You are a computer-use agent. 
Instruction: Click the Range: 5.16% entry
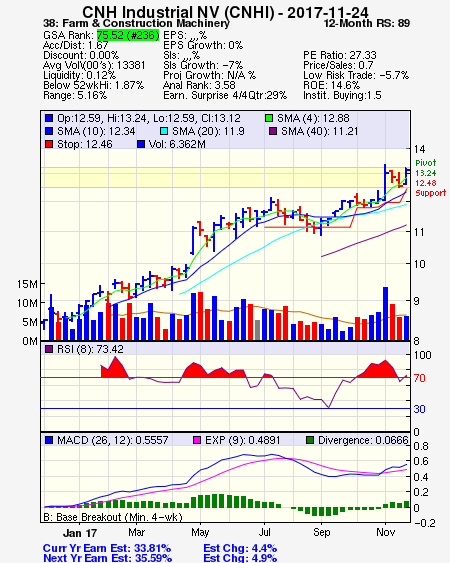[x=75, y=96]
